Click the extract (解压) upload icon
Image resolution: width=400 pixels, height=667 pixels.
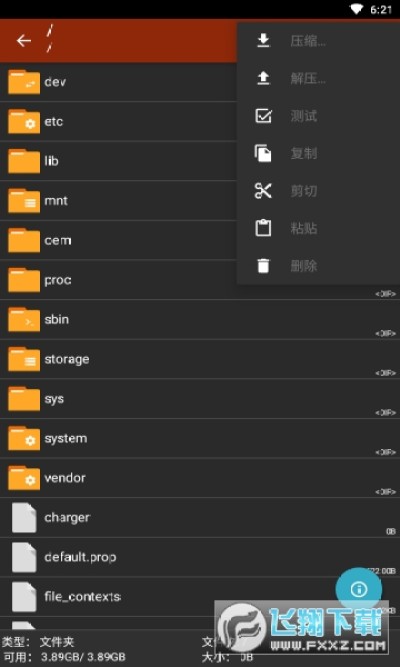[x=263, y=78]
